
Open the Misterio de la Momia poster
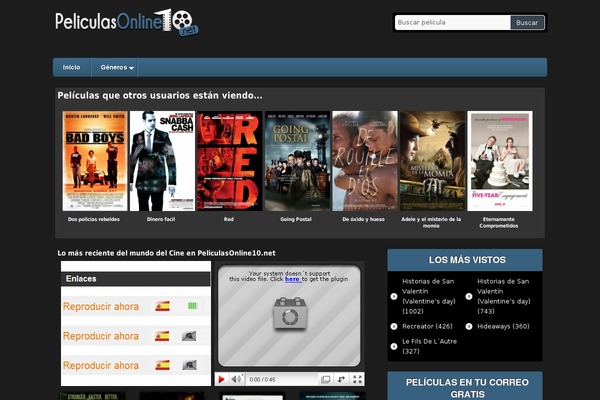click(x=432, y=161)
